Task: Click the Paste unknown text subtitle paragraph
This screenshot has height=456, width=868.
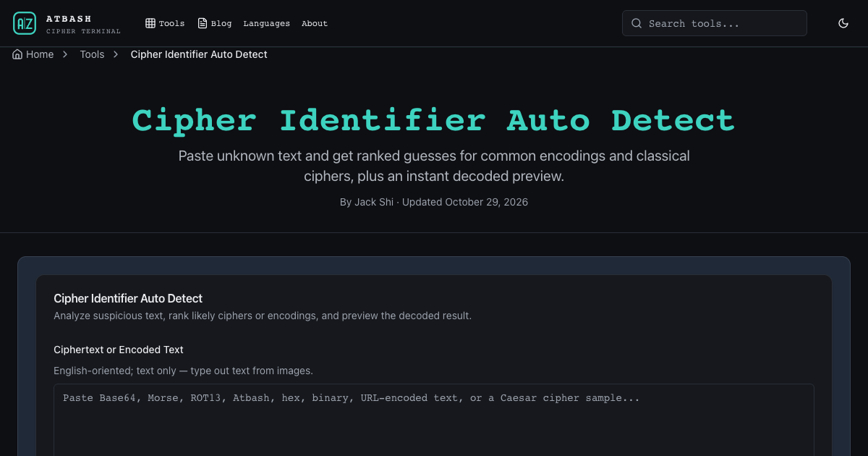Action: [434, 166]
